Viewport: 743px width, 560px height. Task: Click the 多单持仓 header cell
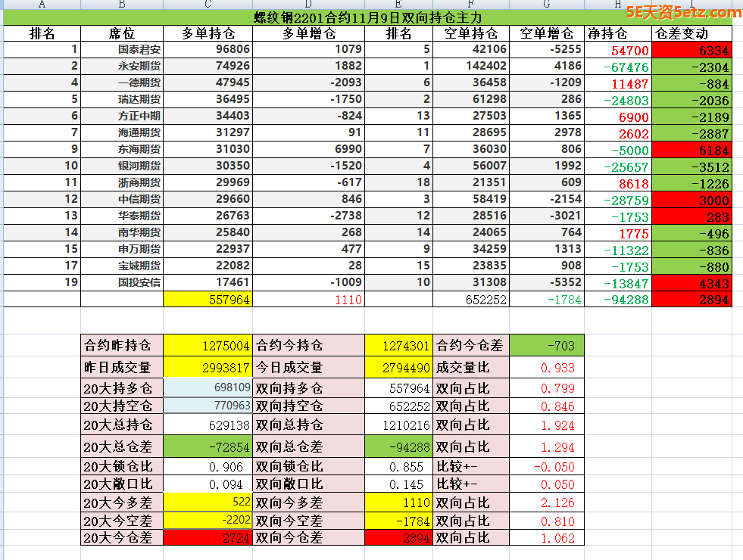coord(208,33)
